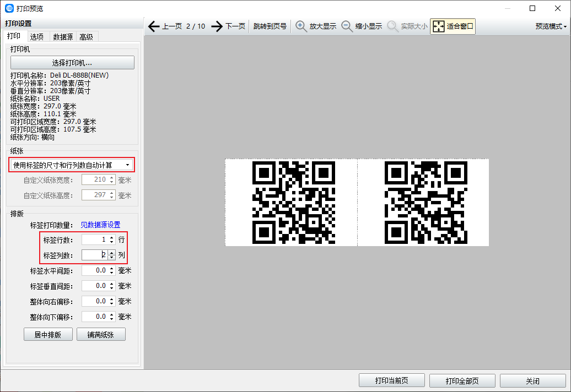The width and height of the screenshot is (571, 392).
Task: Click the 整体向右偏移 input field
Action: coord(95,302)
